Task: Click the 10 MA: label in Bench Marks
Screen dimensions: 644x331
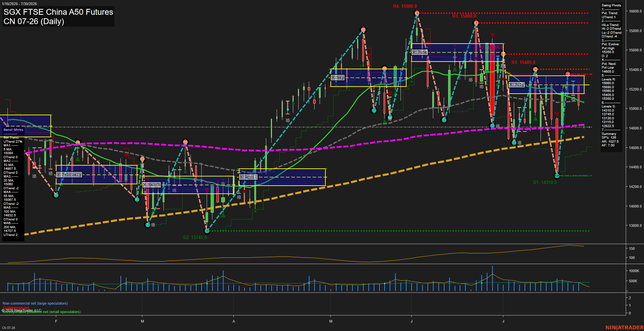Action: click(8, 165)
